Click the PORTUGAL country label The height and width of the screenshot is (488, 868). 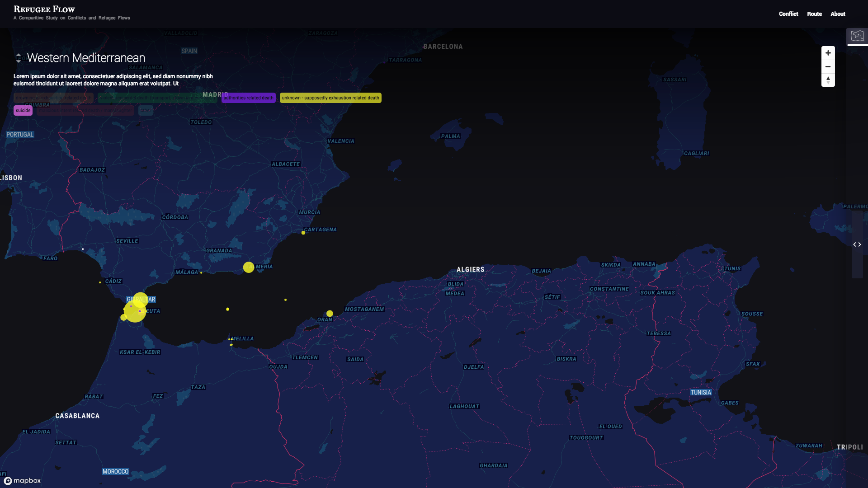[20, 135]
